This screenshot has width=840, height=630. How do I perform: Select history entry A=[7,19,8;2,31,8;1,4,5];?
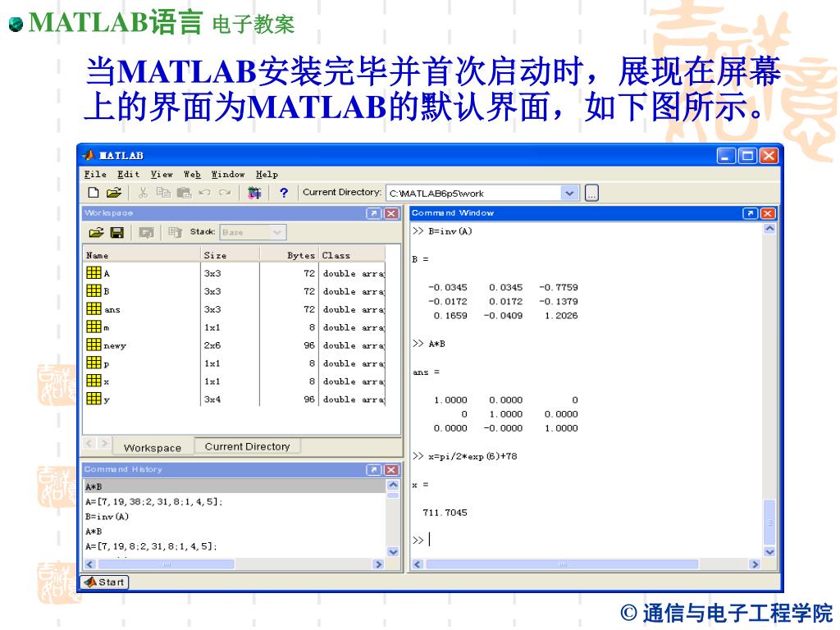151,547
